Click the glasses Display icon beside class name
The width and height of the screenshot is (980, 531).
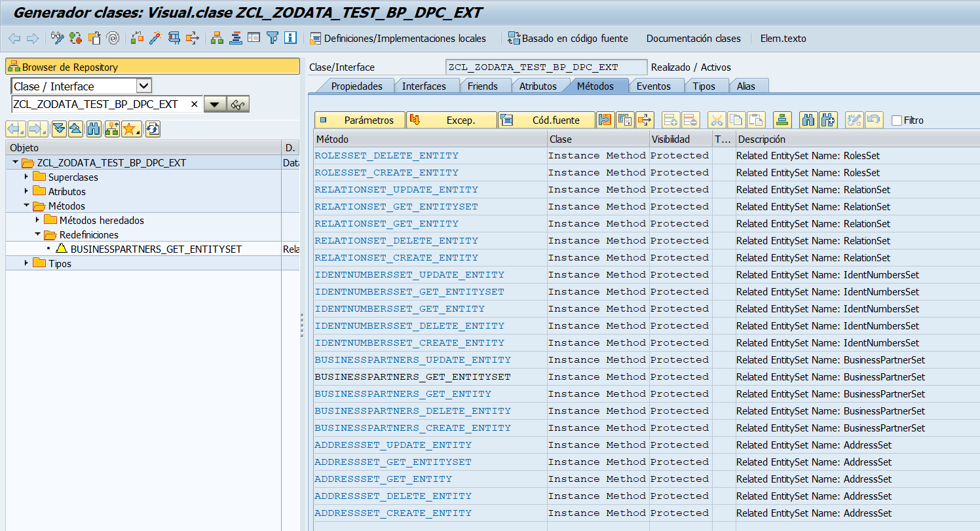click(x=238, y=105)
